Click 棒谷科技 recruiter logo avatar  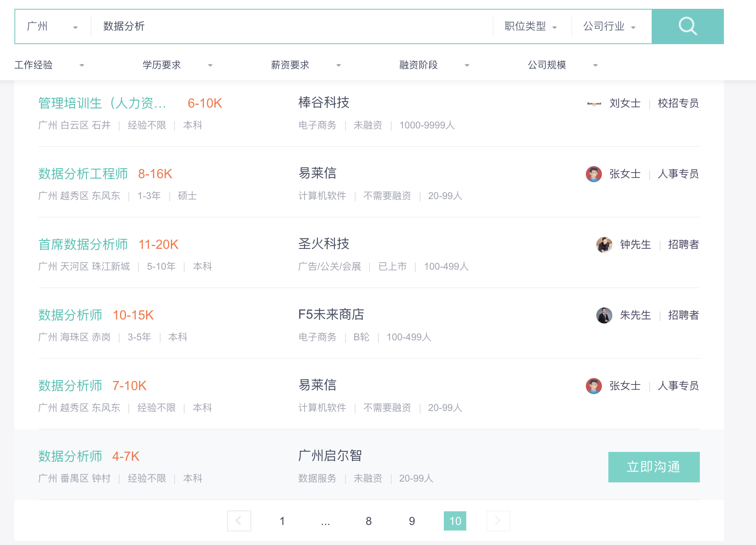[x=594, y=104]
